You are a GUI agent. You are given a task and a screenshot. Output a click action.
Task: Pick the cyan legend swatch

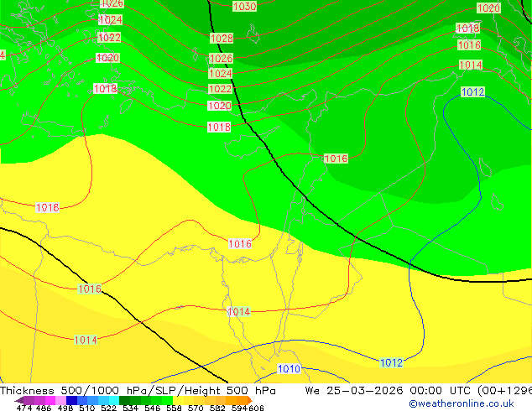tap(114, 400)
